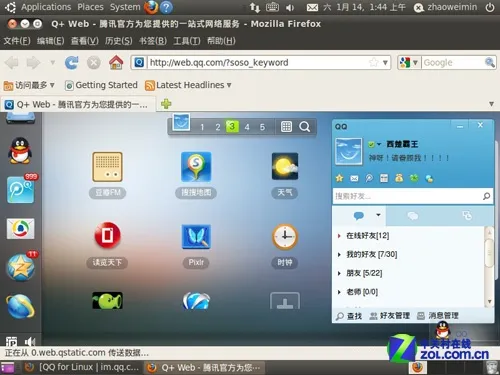The width and height of the screenshot is (500, 375).
Task: Open the QQ Mail envelope icon in sidebar
Action: [x=20, y=229]
